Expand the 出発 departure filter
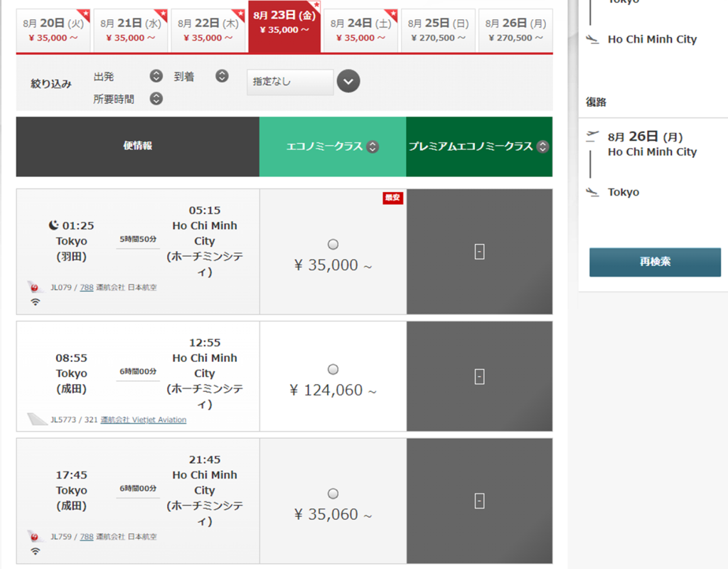 (156, 76)
